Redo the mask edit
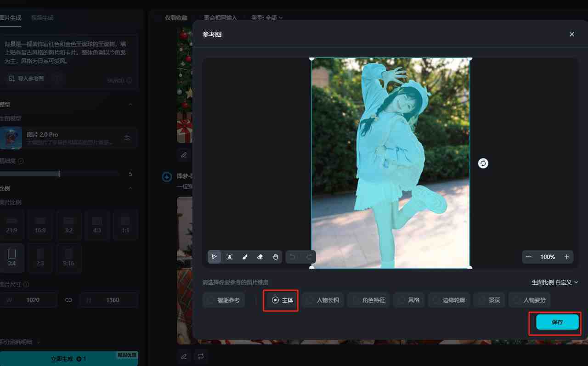This screenshot has width=588, height=366. tap(309, 257)
